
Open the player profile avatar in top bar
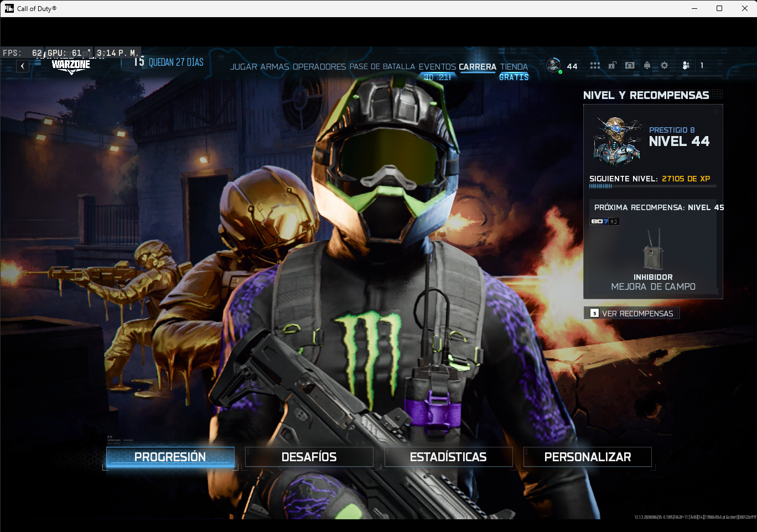point(553,66)
